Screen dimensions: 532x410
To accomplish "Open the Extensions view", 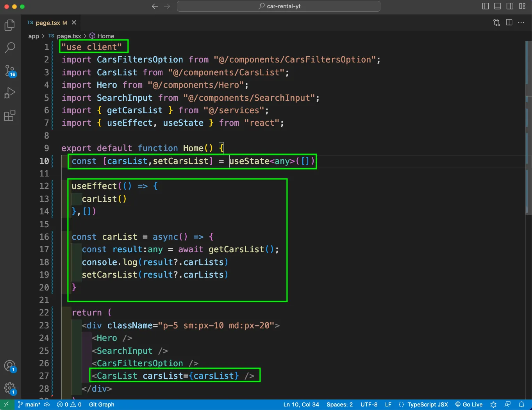I will click(10, 116).
